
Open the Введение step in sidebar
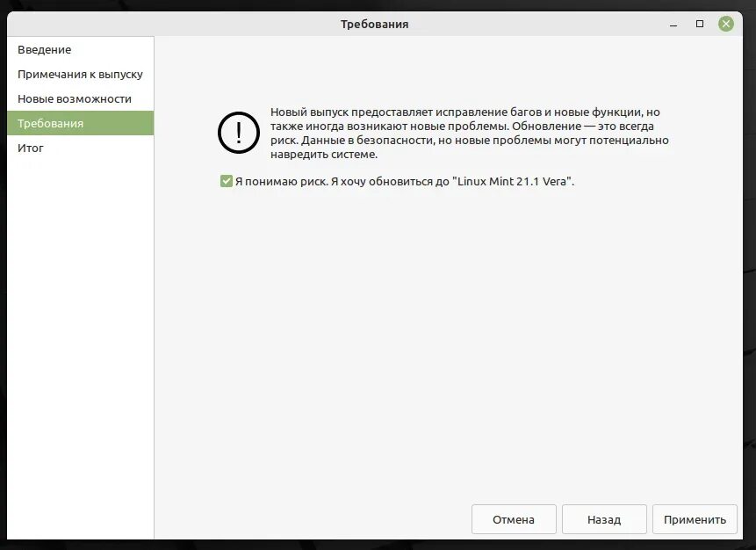(81, 50)
